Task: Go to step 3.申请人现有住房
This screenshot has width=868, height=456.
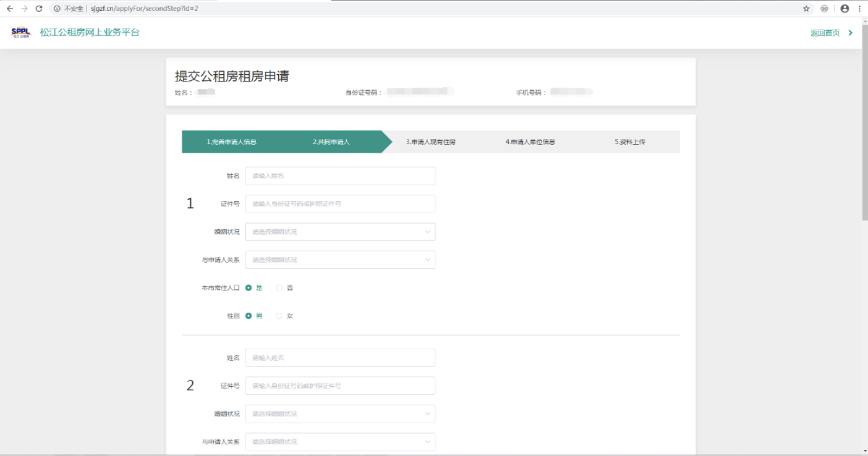Action: pos(430,142)
